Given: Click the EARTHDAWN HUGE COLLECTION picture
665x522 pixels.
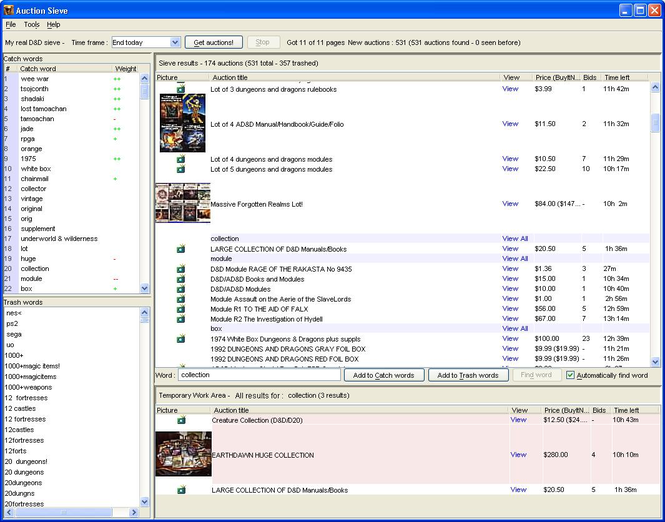Looking at the screenshot, I should pos(183,455).
